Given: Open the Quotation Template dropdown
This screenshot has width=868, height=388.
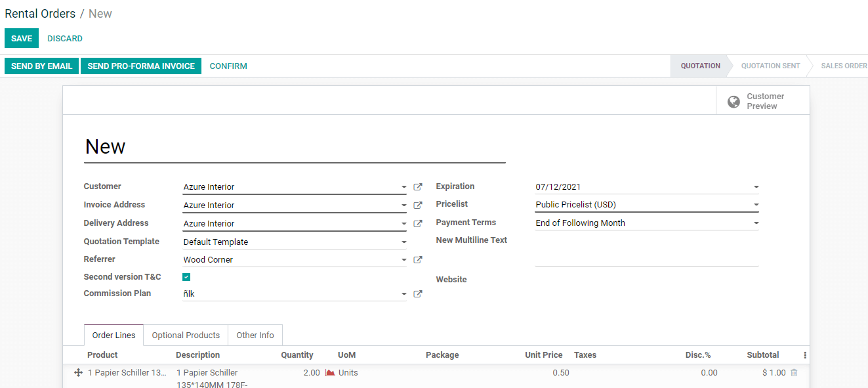Looking at the screenshot, I should point(404,242).
